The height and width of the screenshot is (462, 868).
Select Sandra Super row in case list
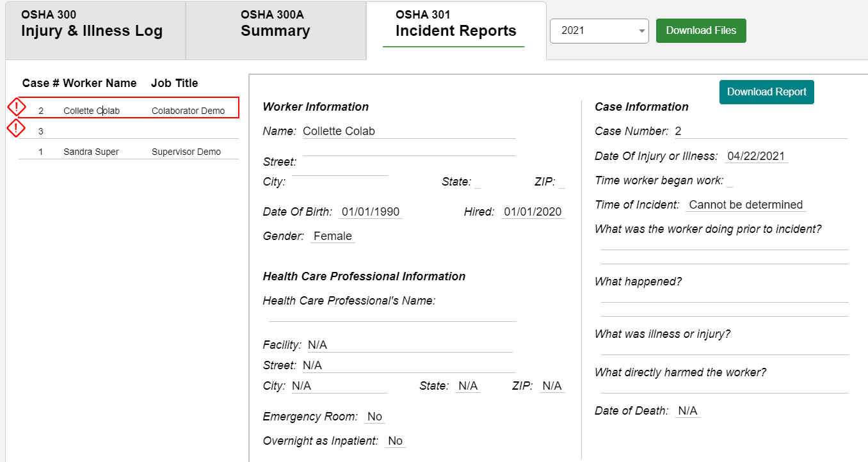point(129,152)
